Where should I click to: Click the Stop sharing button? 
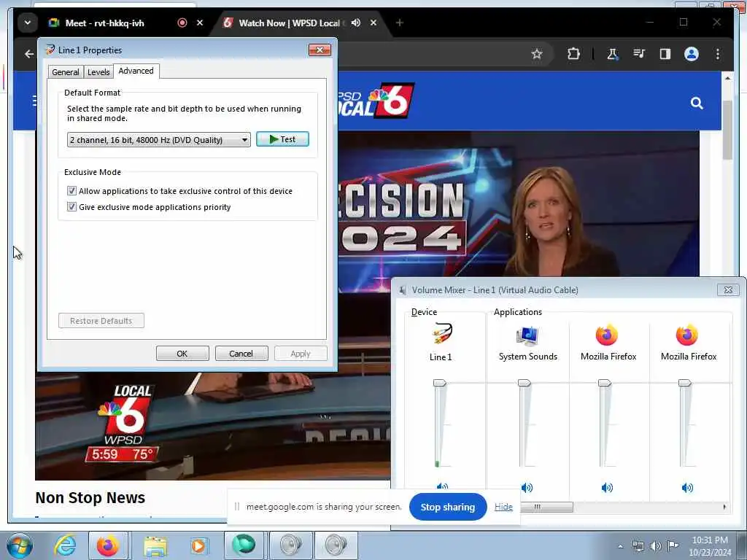coord(448,507)
